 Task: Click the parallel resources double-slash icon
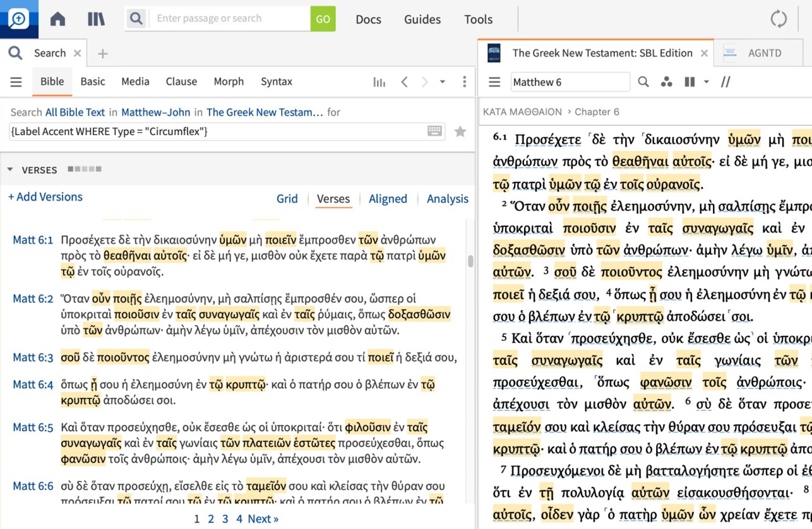[x=725, y=82]
